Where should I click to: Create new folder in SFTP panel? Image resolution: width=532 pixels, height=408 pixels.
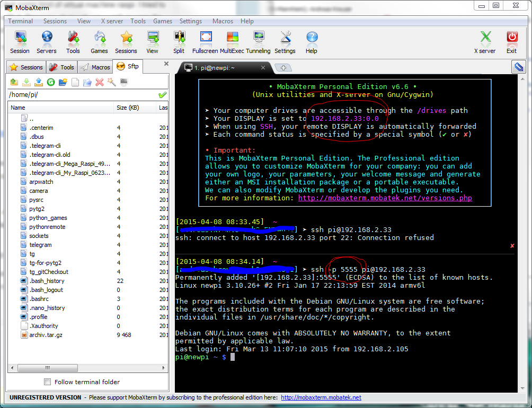pyautogui.click(x=63, y=82)
